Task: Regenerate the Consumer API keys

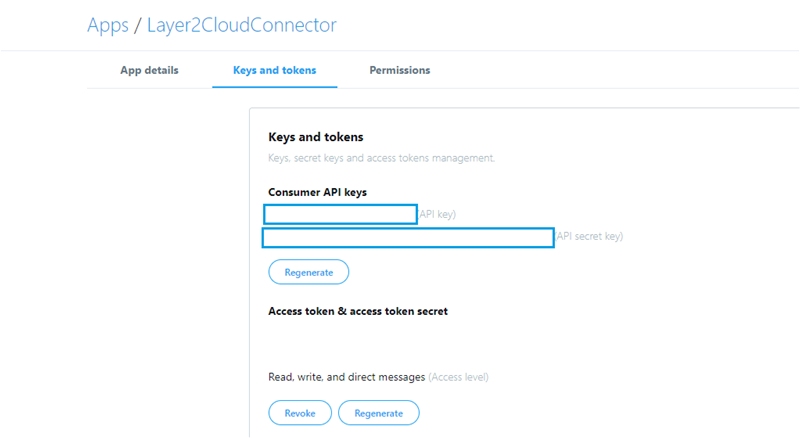Action: 308,271
